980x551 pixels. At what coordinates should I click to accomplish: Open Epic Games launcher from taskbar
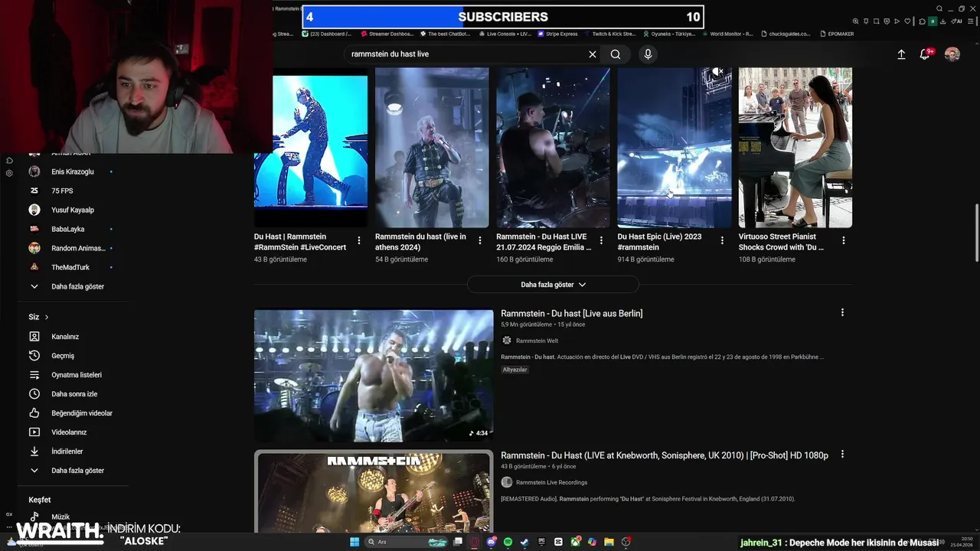[542, 542]
